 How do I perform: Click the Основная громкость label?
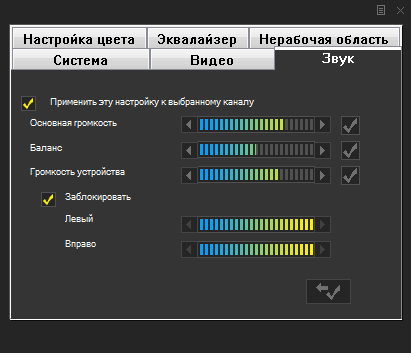pos(73,123)
